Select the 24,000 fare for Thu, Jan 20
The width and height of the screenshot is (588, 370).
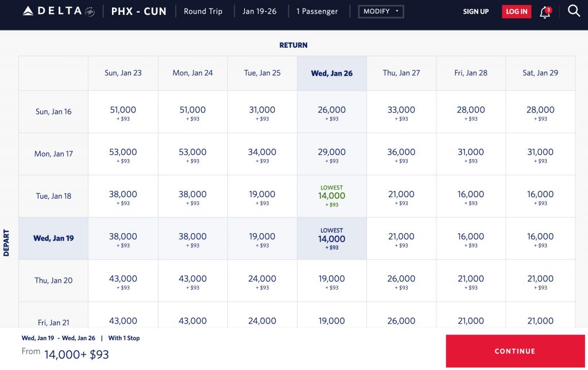click(262, 281)
